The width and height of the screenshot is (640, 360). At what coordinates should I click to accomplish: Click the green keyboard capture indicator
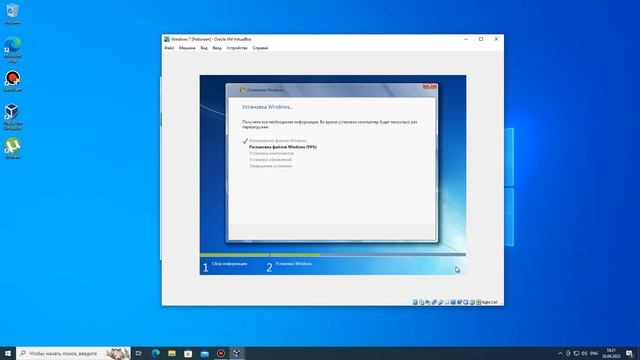pyautogui.click(x=478, y=302)
